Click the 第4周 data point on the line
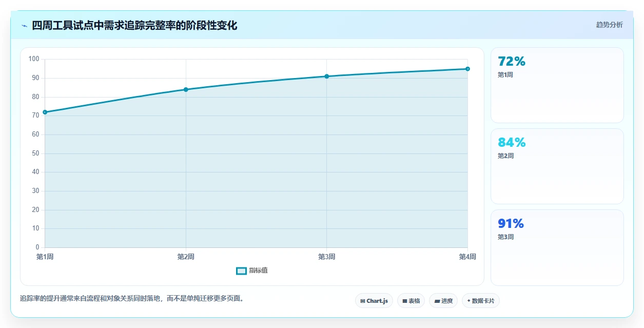644x328 pixels. coord(467,69)
